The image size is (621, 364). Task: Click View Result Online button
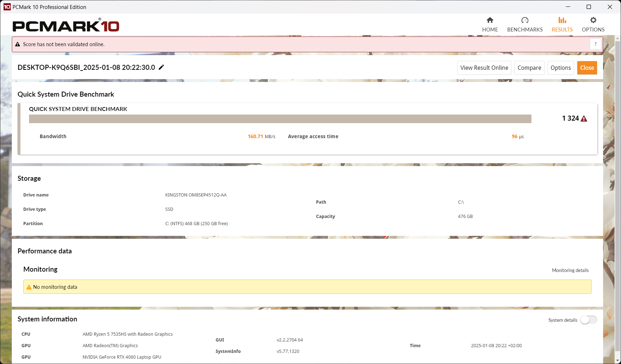484,68
